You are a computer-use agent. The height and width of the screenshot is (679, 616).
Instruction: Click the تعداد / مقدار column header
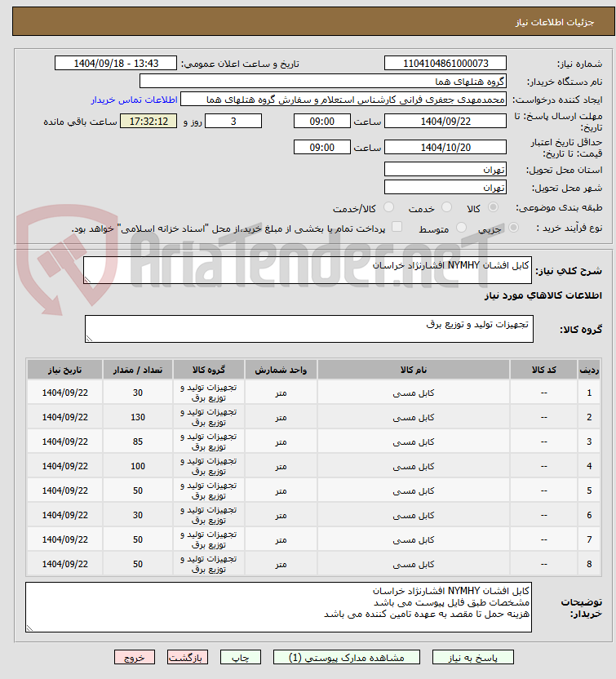pyautogui.click(x=138, y=370)
